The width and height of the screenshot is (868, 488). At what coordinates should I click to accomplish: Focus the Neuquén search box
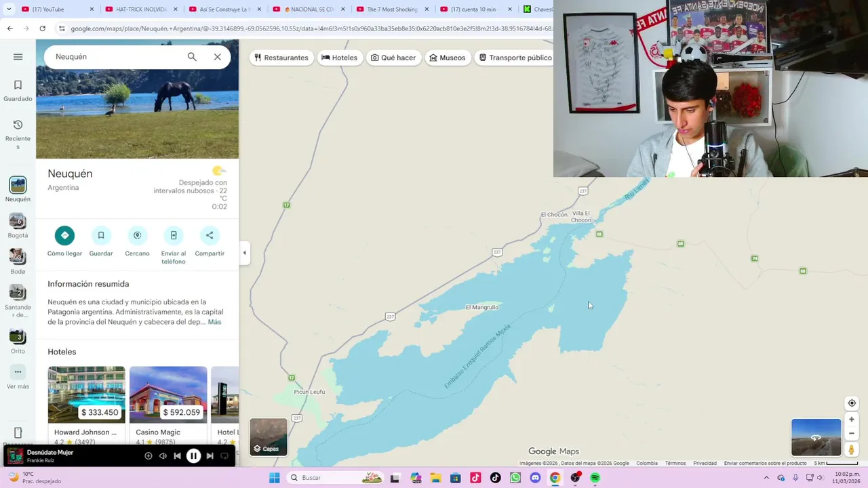[x=115, y=57]
